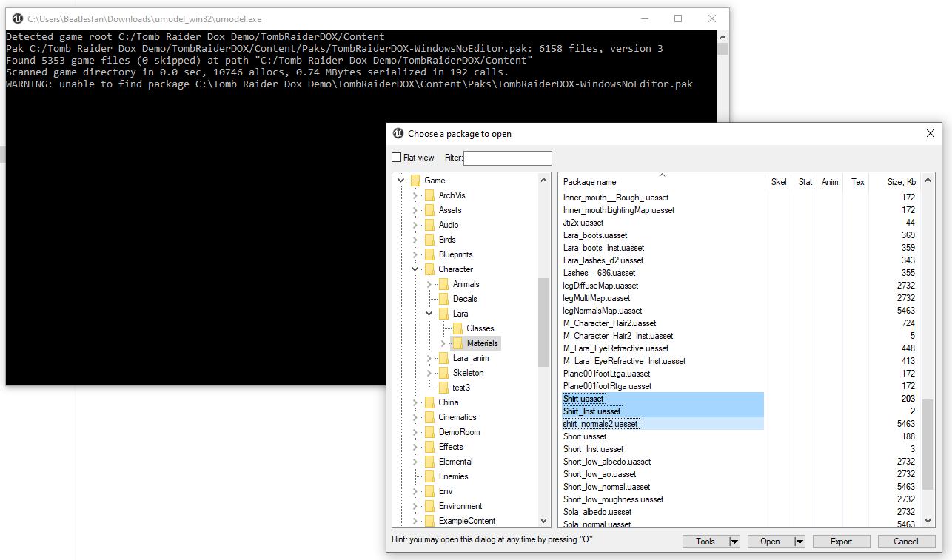Select Short_low_albedo.uasset in the package list

(606, 462)
